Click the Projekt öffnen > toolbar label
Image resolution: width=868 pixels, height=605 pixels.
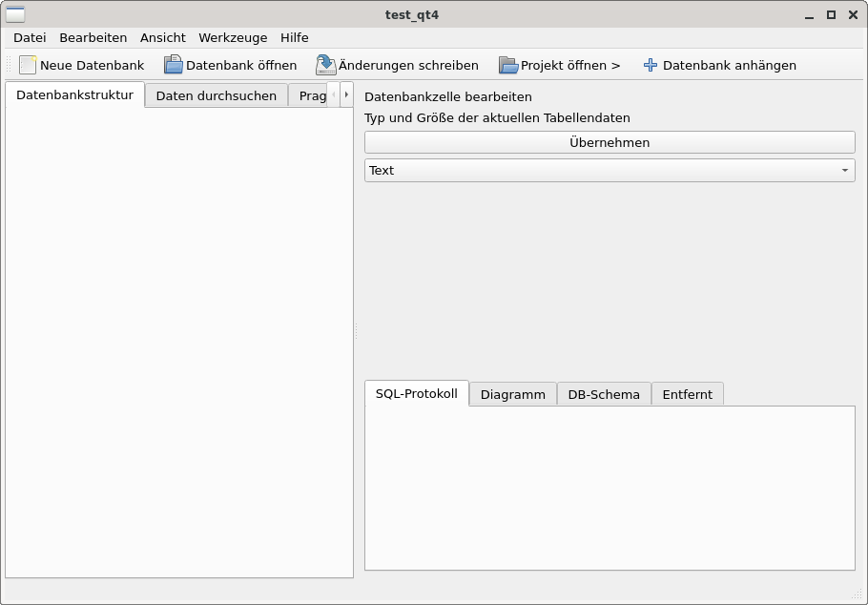click(570, 66)
